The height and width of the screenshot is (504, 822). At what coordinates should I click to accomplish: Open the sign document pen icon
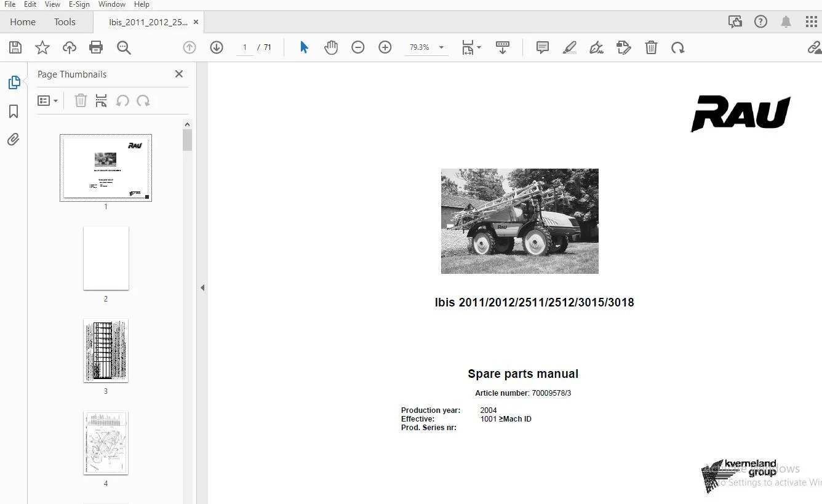point(596,47)
